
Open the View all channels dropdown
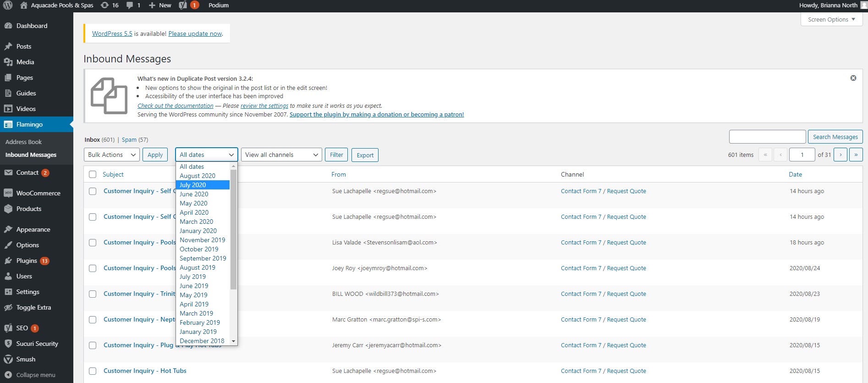pos(282,155)
